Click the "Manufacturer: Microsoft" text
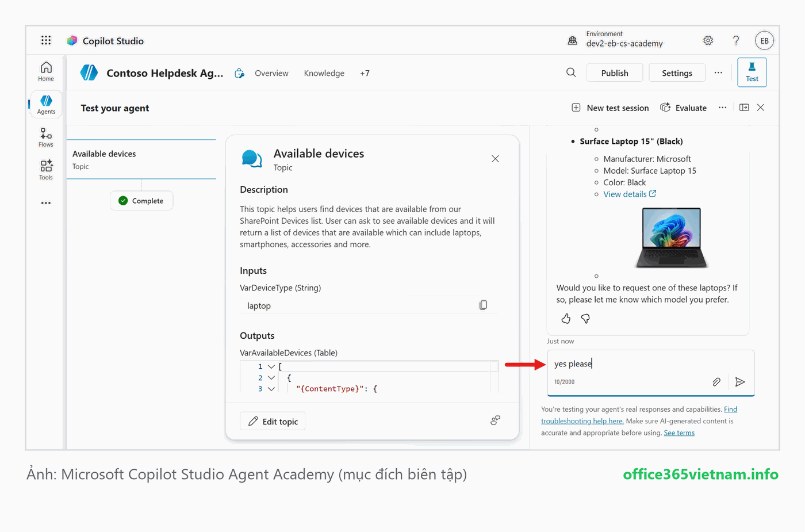805x532 pixels. point(647,159)
